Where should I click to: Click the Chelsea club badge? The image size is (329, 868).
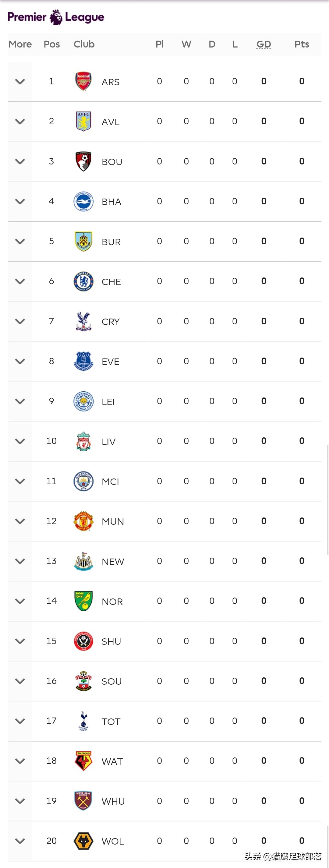click(x=83, y=281)
